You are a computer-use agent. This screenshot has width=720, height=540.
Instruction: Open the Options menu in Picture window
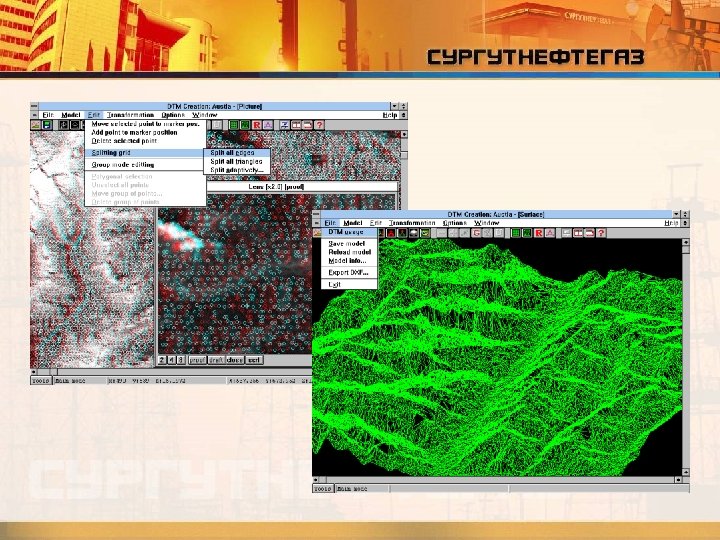173,115
